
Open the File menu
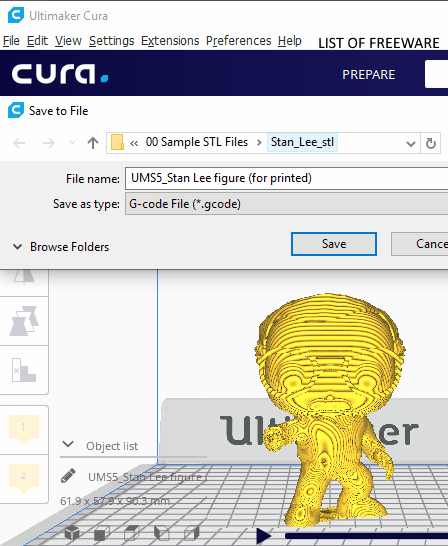11,41
